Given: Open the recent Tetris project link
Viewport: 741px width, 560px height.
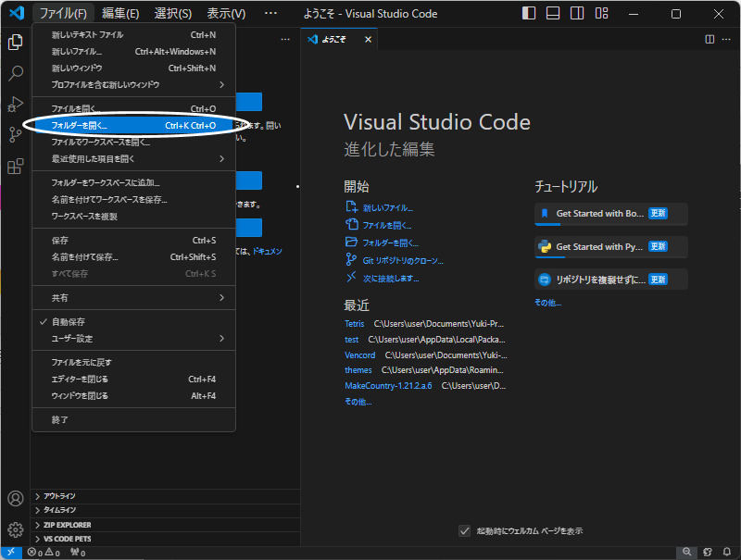Looking at the screenshot, I should pyautogui.click(x=355, y=323).
